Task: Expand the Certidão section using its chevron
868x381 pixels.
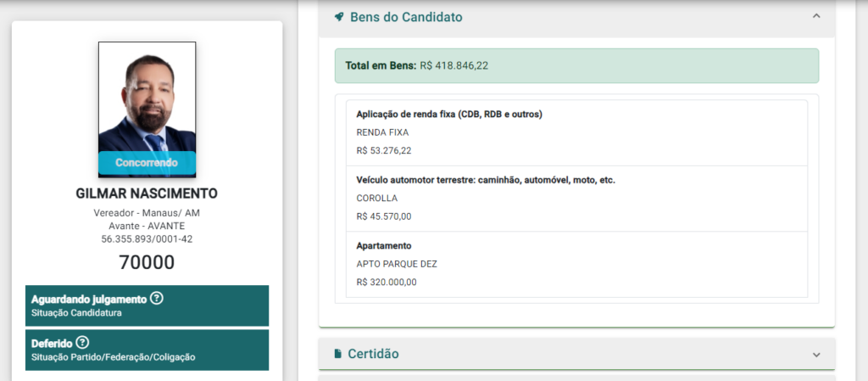Action: (x=816, y=355)
